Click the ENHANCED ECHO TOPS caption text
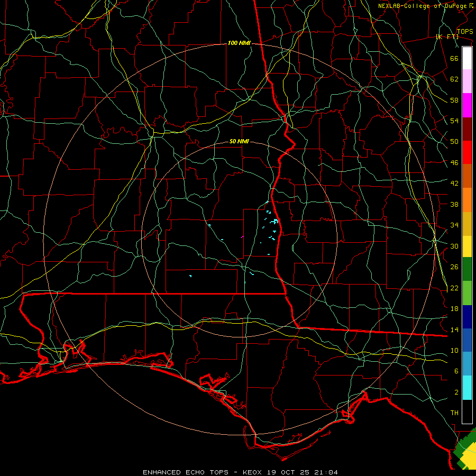Viewport: 476px width, 476px height. pos(186,472)
